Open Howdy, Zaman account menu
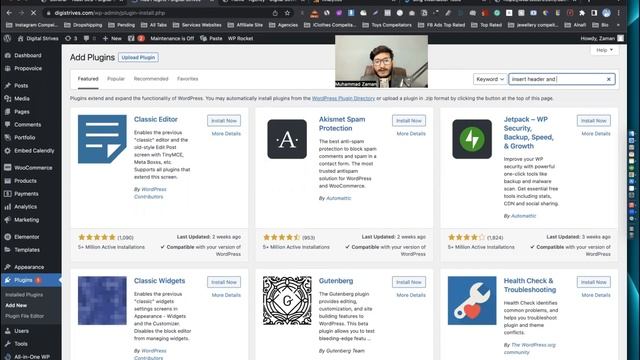Screen dimensions: 640x360 [602, 38]
